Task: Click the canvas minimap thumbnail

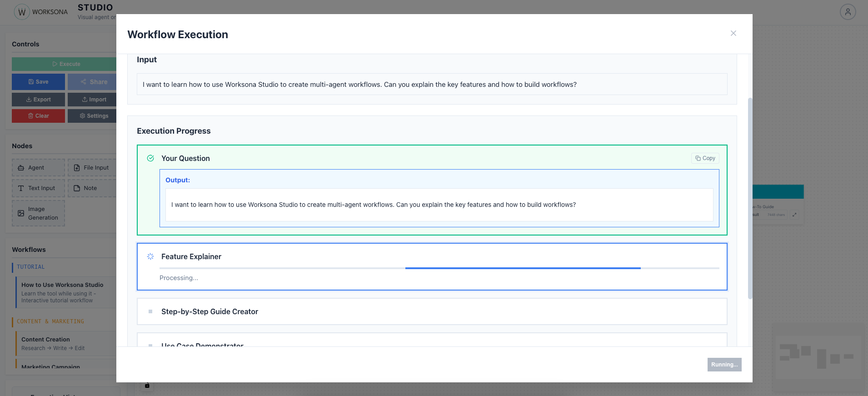Action: point(817,356)
